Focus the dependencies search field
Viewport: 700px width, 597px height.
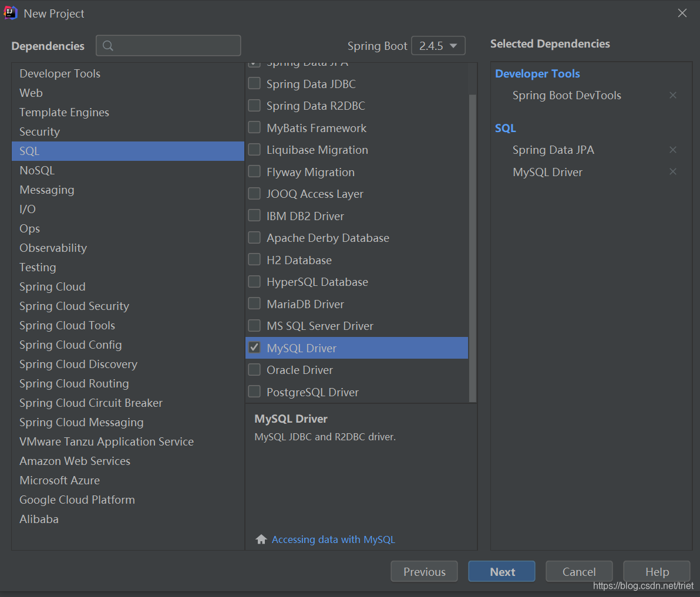(x=169, y=46)
